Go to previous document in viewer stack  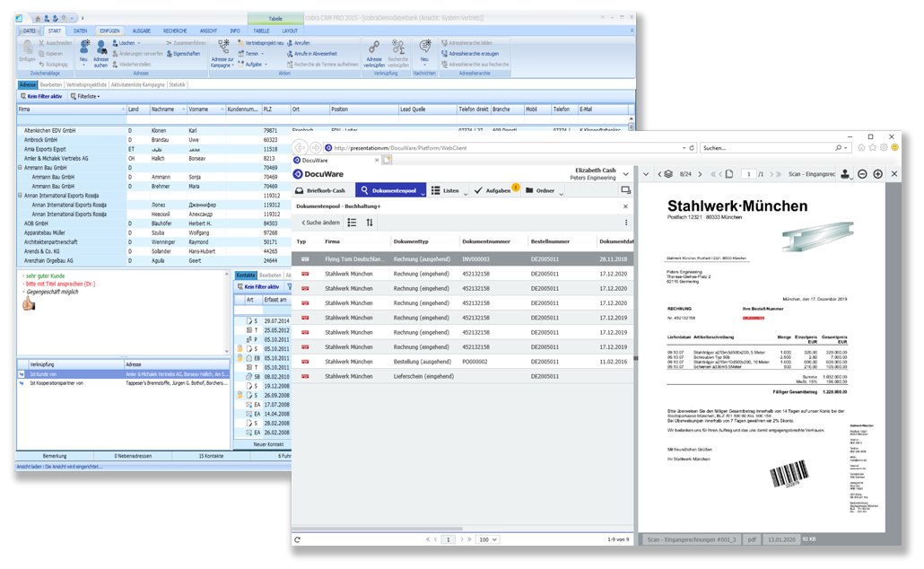(659, 174)
